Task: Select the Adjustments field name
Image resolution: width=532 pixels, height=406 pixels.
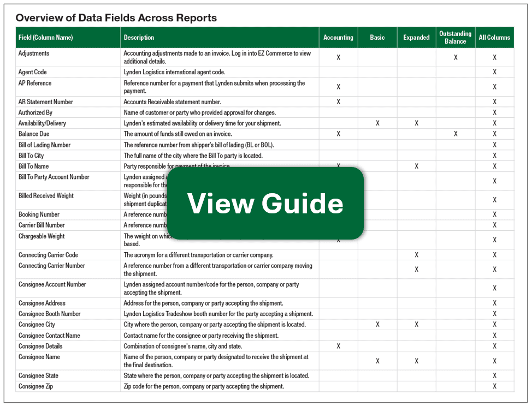Action: [33, 53]
